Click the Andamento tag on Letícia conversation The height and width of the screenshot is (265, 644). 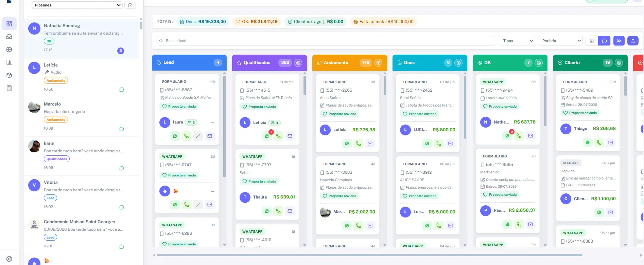(x=56, y=81)
